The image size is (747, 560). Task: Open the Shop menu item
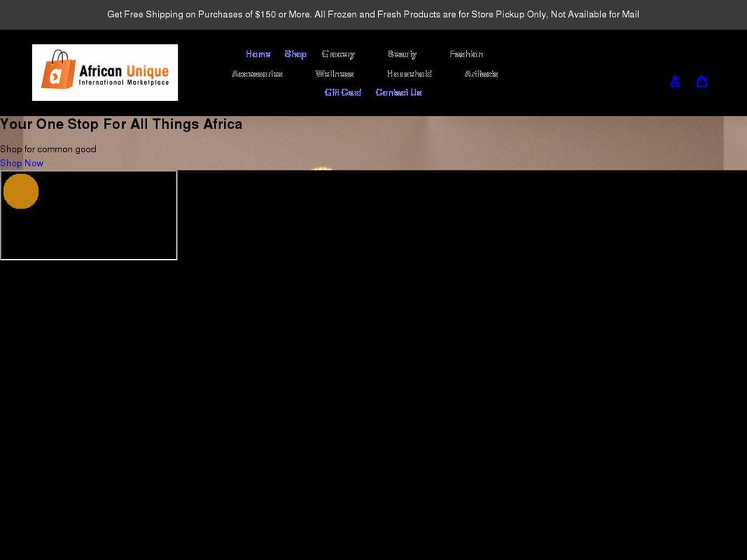point(296,54)
